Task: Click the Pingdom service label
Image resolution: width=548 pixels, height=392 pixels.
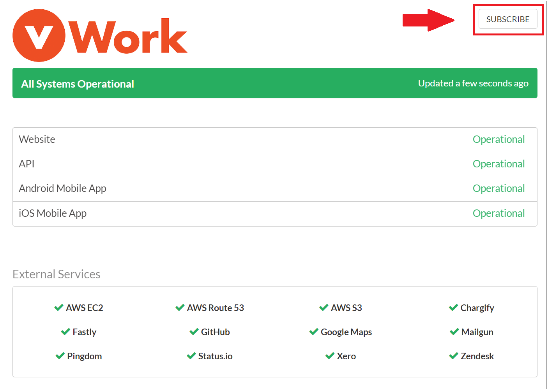Action: tap(84, 356)
